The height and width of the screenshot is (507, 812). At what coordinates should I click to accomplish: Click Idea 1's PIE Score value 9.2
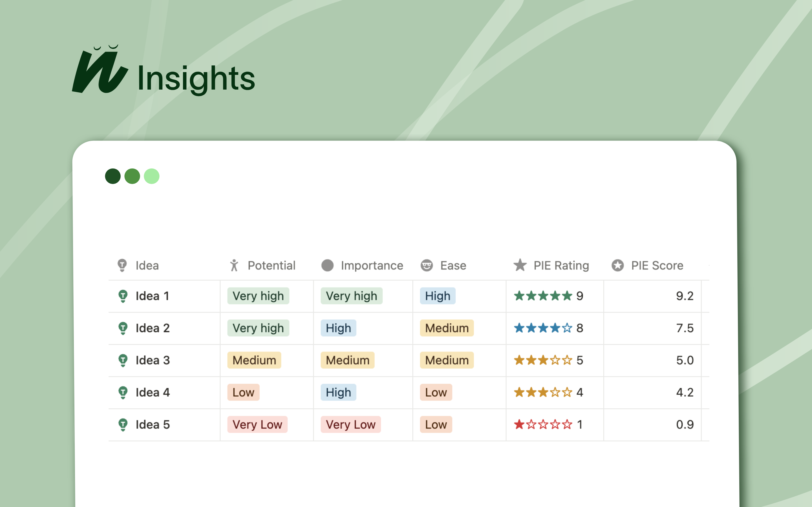pos(685,296)
